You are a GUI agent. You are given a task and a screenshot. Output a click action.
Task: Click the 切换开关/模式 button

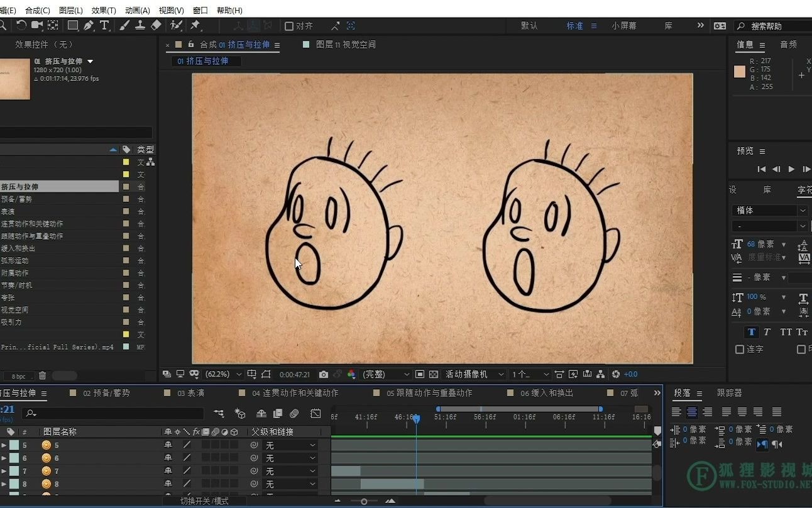204,501
